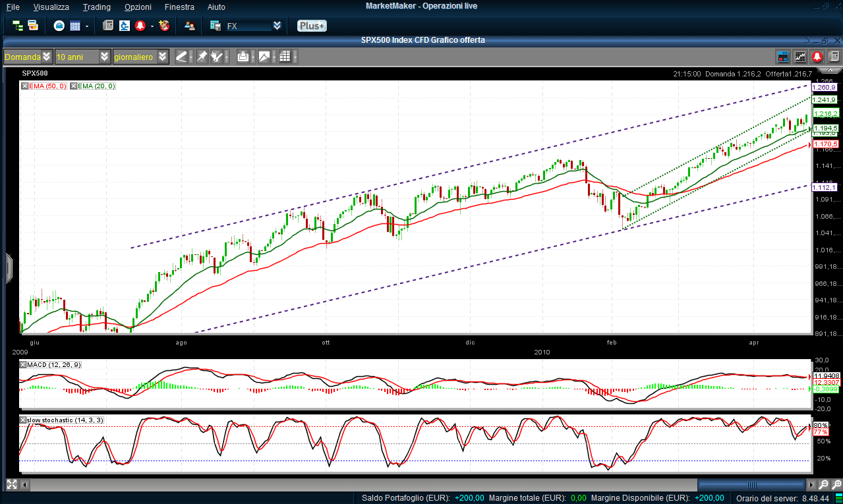The height and width of the screenshot is (504, 843).
Task: Expand the FX instrument selector
Action: (x=277, y=26)
